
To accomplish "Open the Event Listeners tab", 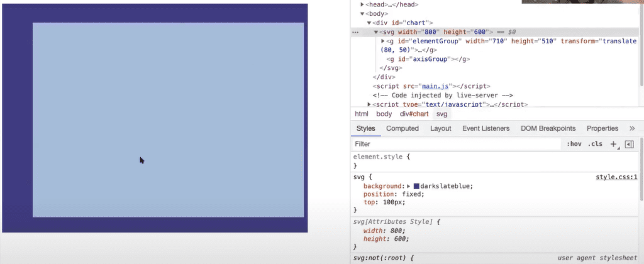I will coord(486,128).
